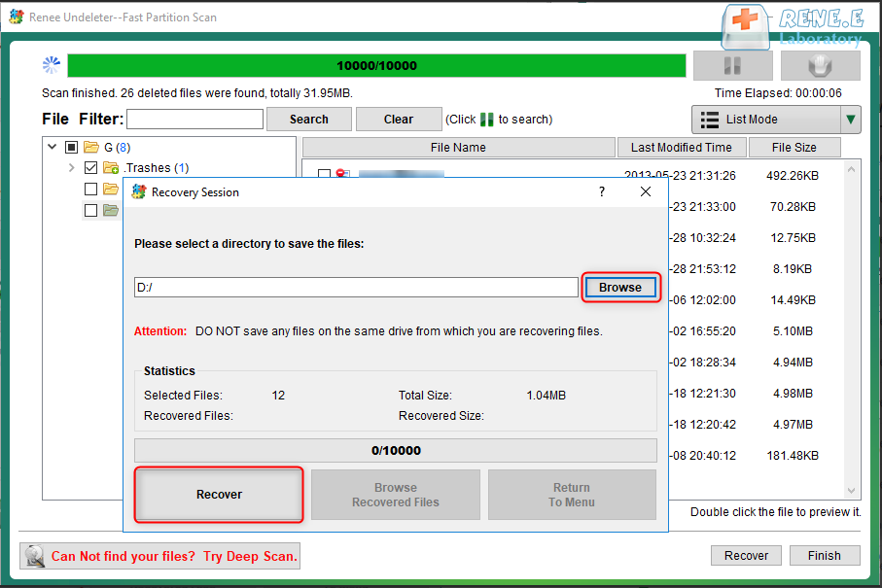Click Recover button in the main window
The height and width of the screenshot is (588, 882).
(746, 555)
